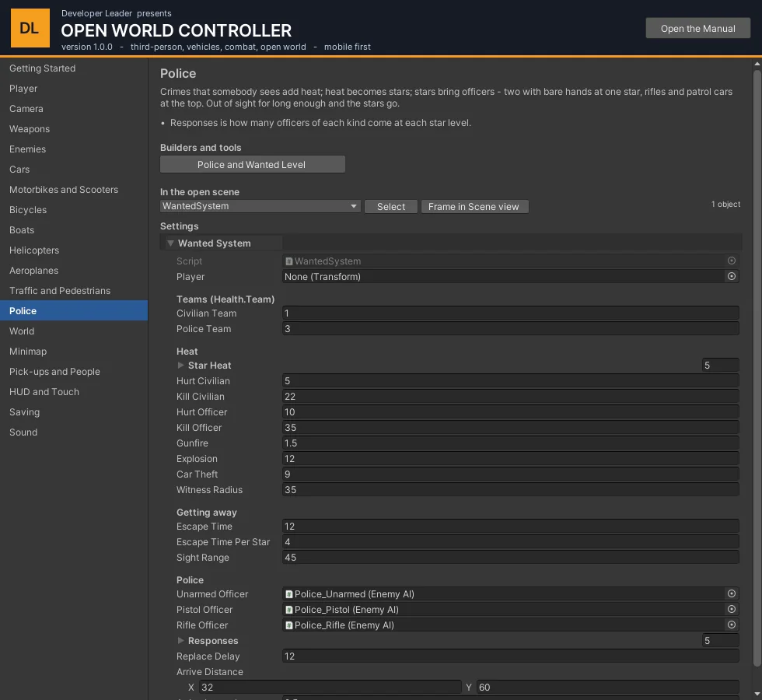
Task: Select the Boats section
Action: (x=74, y=230)
